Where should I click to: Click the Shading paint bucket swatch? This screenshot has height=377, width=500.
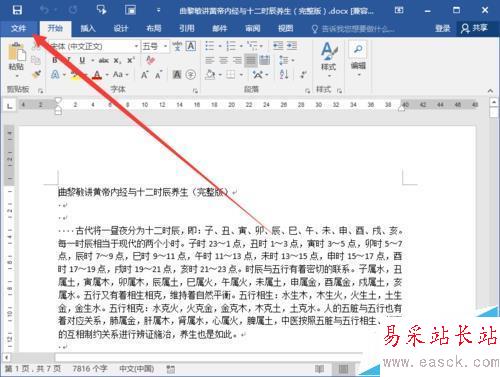pos(210,75)
